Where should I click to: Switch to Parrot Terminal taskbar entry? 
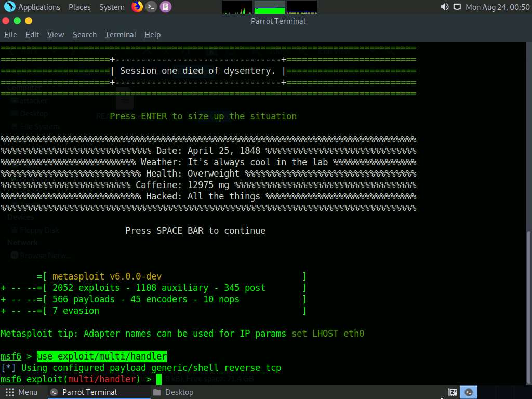(98, 392)
